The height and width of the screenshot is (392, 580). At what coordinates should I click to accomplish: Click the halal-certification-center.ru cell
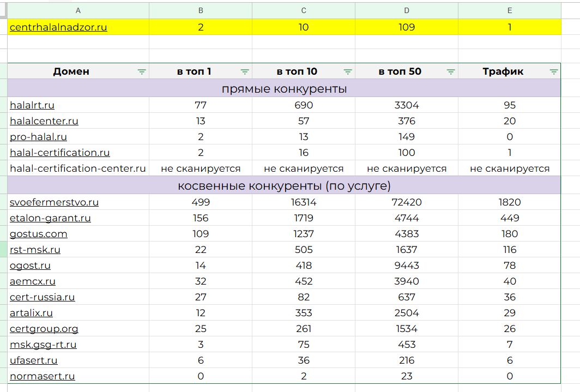78,168
